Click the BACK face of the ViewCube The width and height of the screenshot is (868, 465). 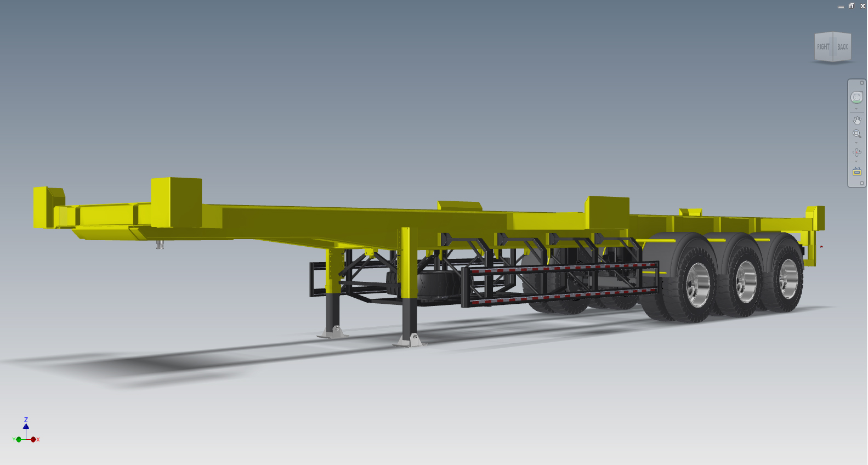[842, 47]
